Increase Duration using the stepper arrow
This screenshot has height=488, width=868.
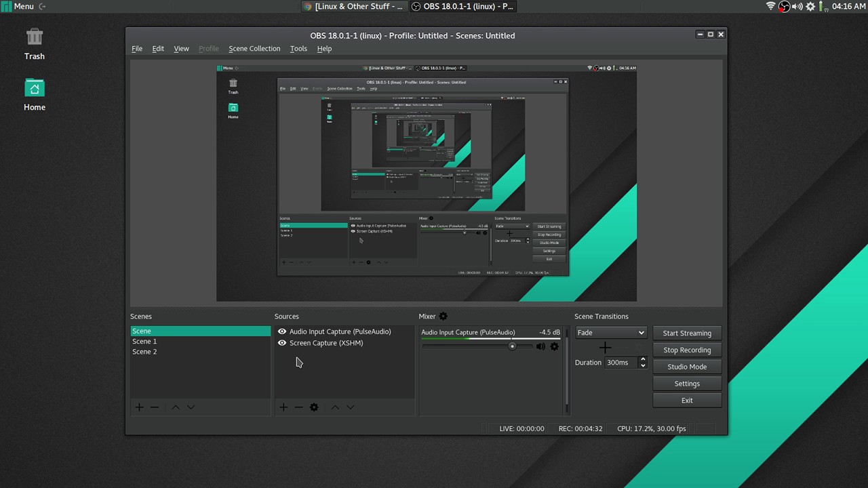click(x=642, y=359)
